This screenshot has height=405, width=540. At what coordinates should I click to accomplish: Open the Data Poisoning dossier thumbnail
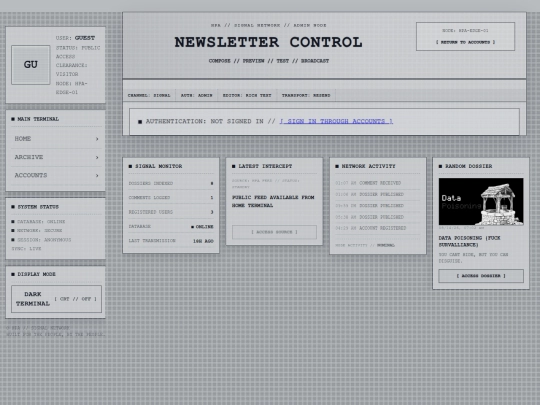[x=481, y=201]
